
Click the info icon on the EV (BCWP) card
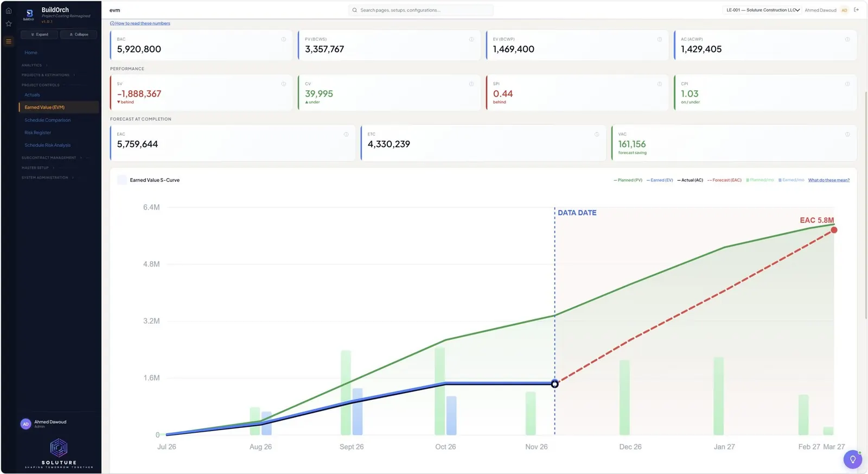pos(660,39)
